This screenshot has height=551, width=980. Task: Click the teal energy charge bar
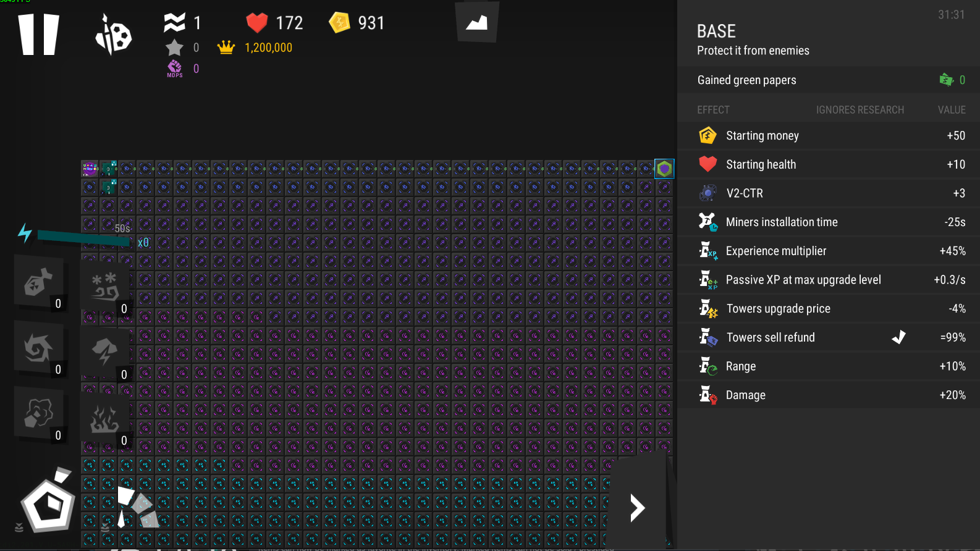tap(84, 237)
